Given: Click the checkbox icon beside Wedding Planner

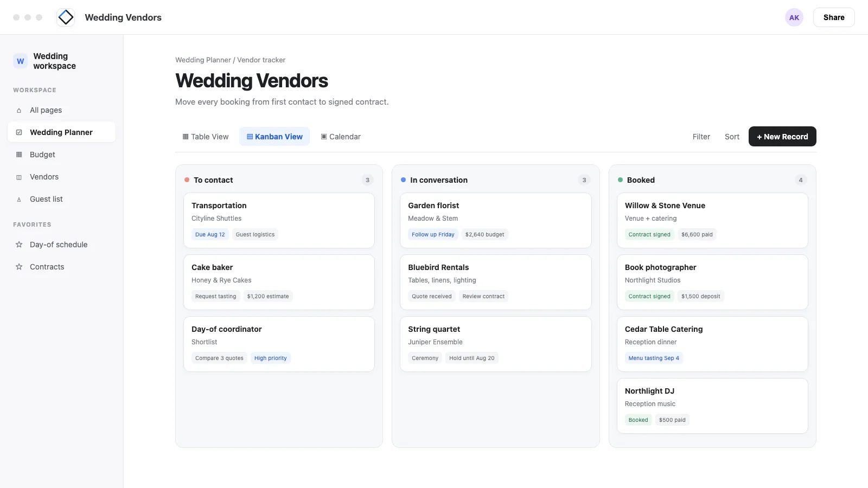Looking at the screenshot, I should (x=19, y=132).
